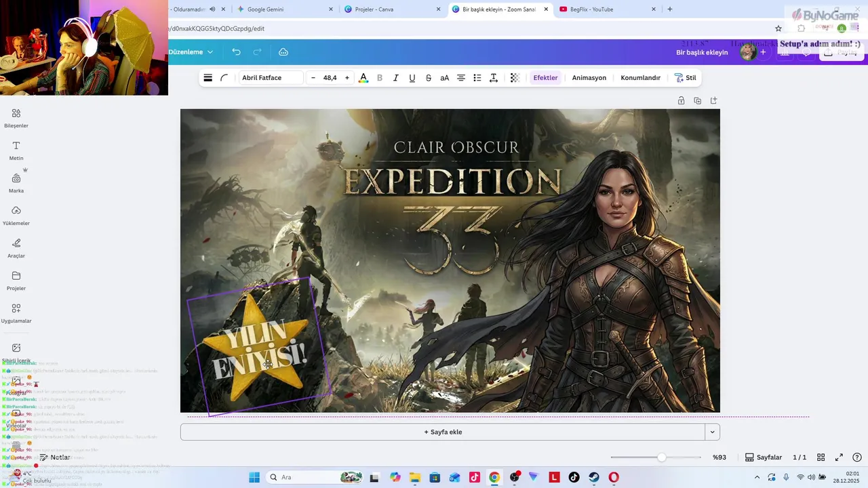Open the Animasyon options
The width and height of the screenshot is (868, 488).
589,78
